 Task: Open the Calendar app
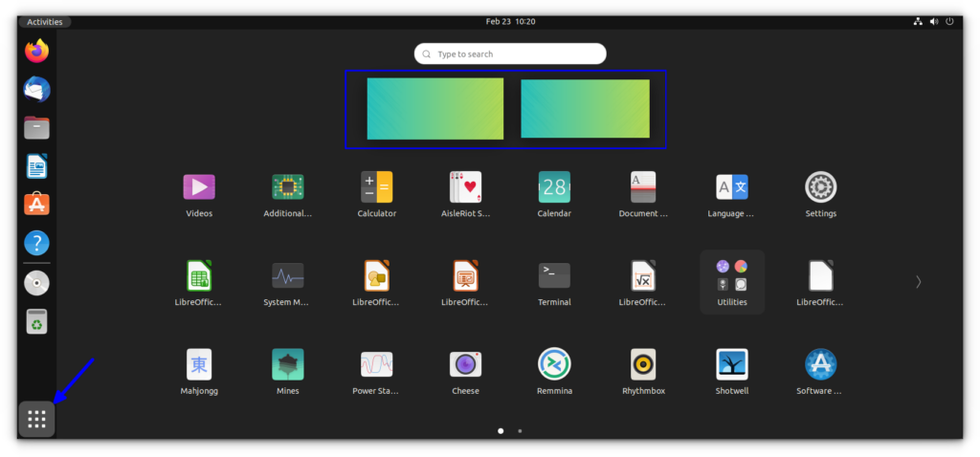(x=554, y=187)
